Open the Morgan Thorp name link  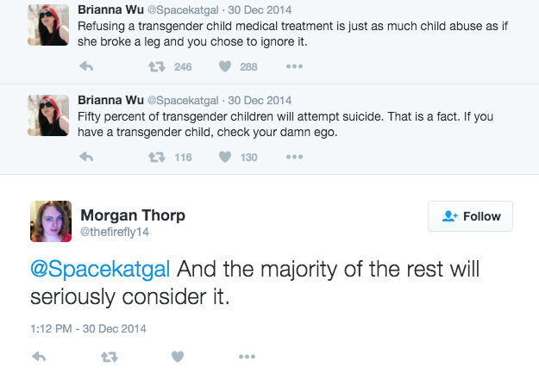[x=133, y=215]
